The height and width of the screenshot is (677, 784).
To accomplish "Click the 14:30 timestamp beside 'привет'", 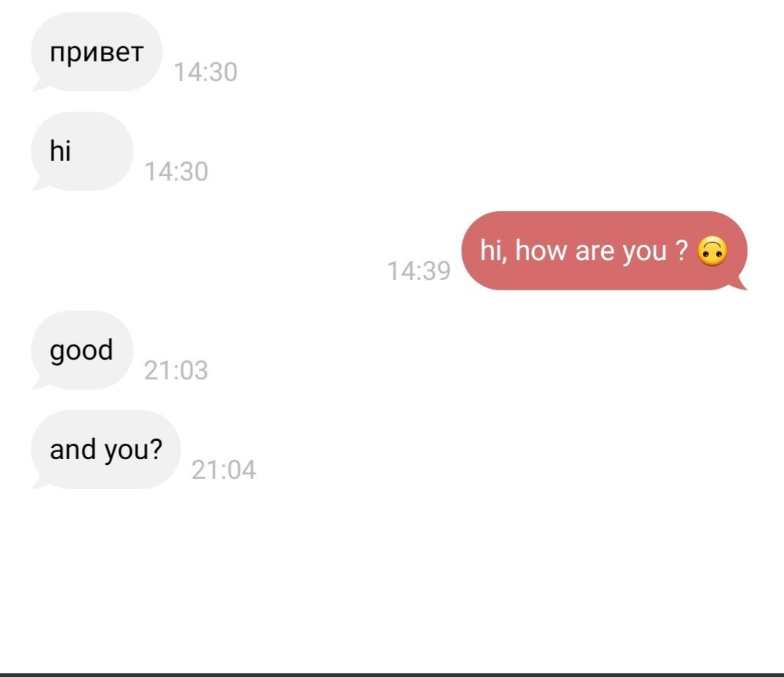I will pos(205,72).
